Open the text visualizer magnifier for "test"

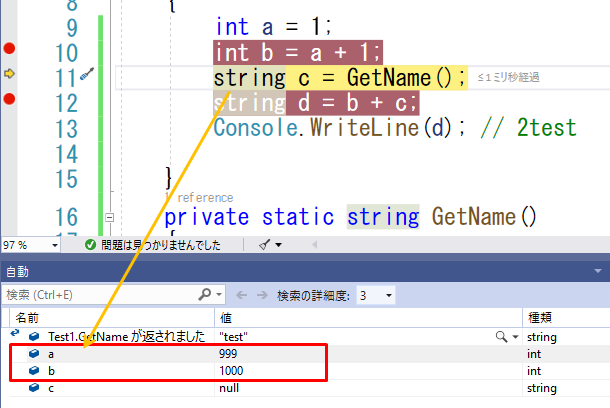click(500, 338)
